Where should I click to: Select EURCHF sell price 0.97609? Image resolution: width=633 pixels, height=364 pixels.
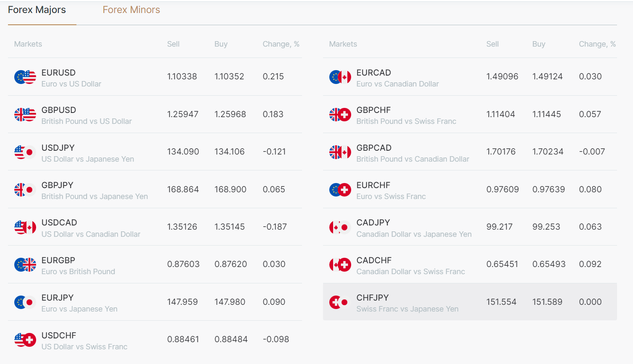pyautogui.click(x=503, y=189)
